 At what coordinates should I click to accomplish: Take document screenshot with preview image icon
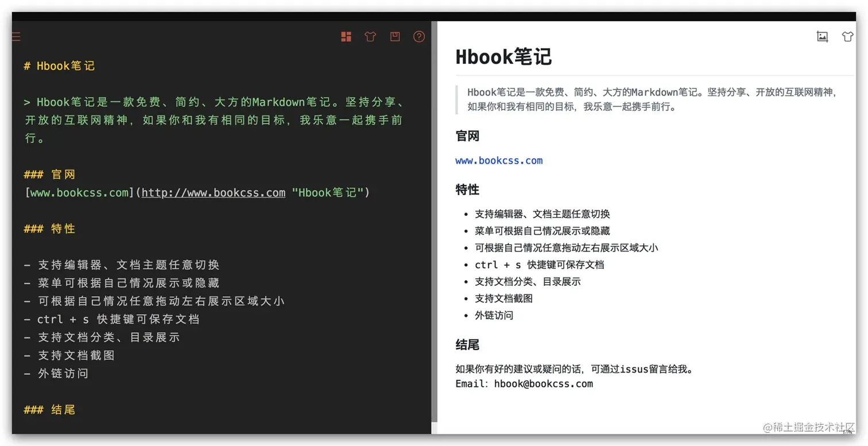(x=822, y=37)
